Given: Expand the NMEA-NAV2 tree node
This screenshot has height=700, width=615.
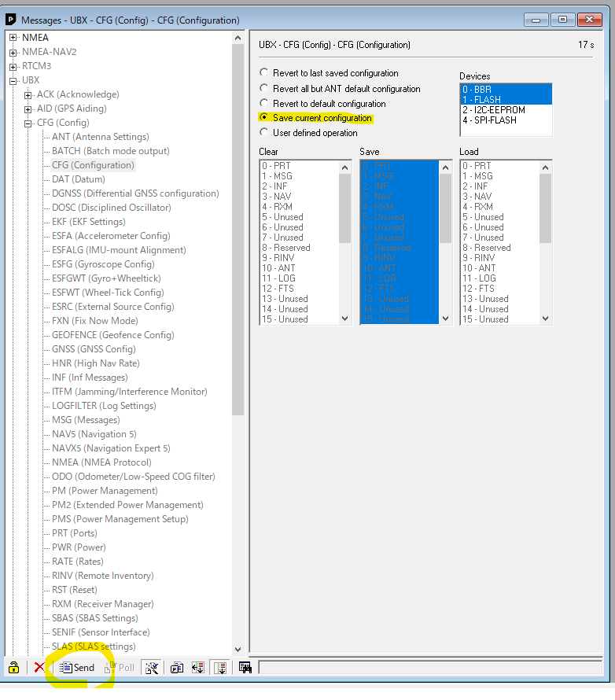Looking at the screenshot, I should point(13,53).
